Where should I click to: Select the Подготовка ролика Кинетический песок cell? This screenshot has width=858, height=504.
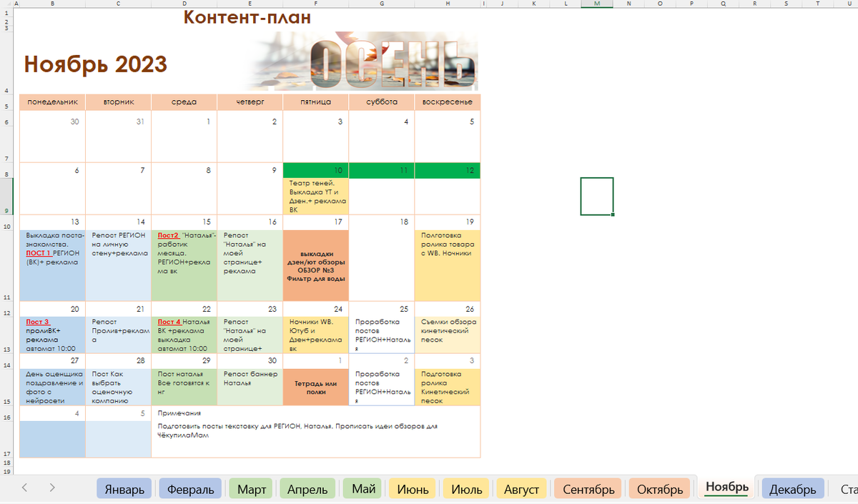click(448, 387)
